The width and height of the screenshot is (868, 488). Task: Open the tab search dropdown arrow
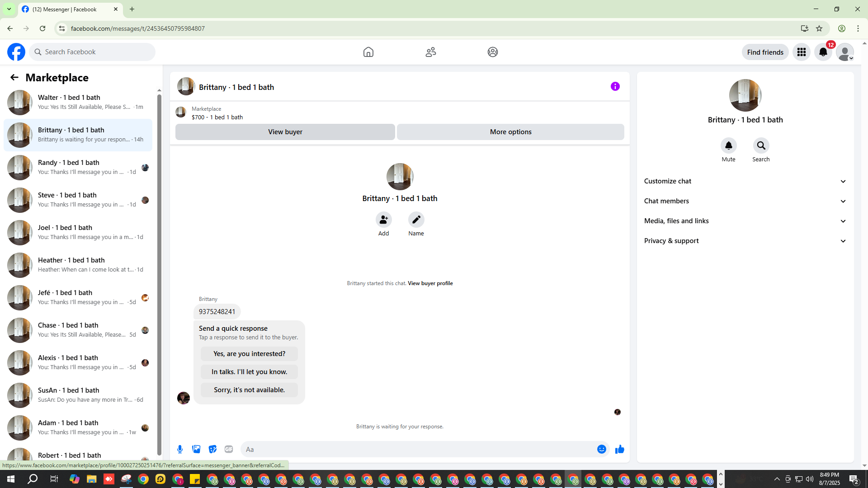pyautogui.click(x=9, y=9)
